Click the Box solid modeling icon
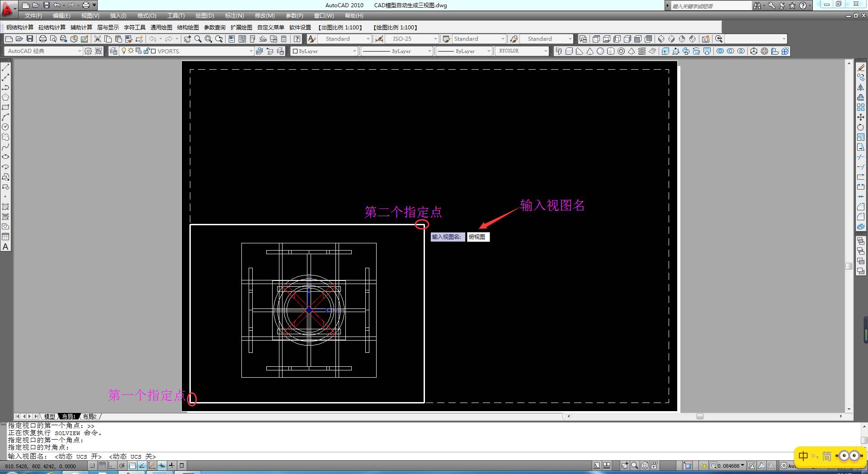The height and width of the screenshot is (474, 868). click(x=569, y=51)
